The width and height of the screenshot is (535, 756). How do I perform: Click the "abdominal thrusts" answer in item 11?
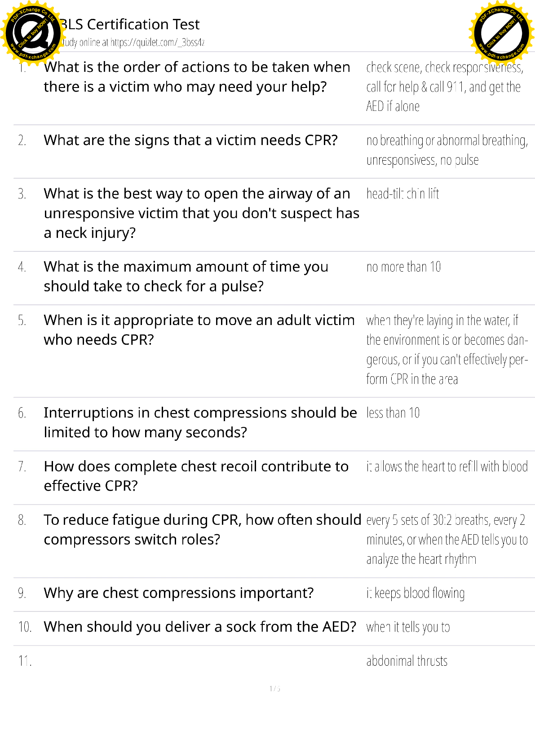(407, 661)
